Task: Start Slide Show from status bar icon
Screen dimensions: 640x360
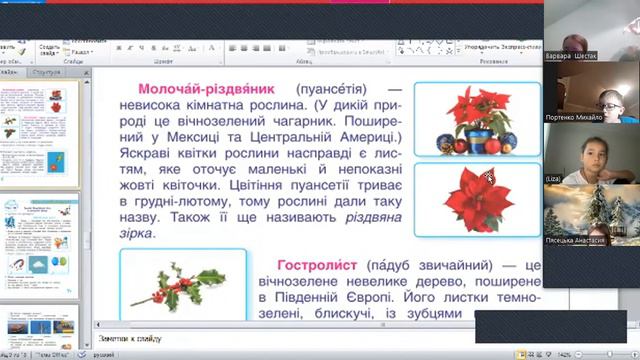Action: [x=549, y=355]
